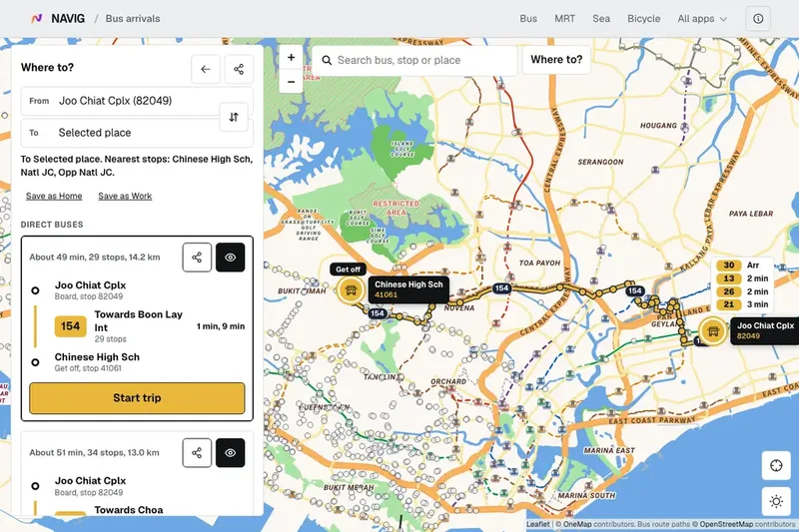This screenshot has height=532, width=799.
Task: Click the Leaflet attribution link
Action: coord(537,524)
